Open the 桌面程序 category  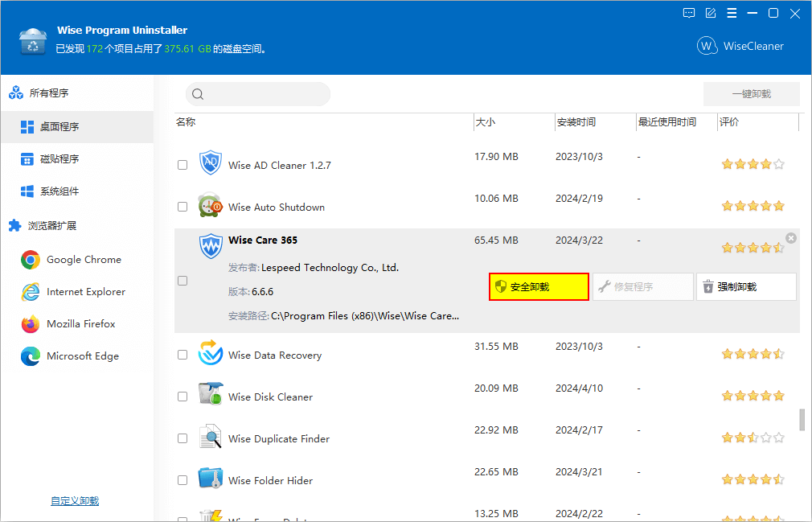pyautogui.click(x=77, y=127)
